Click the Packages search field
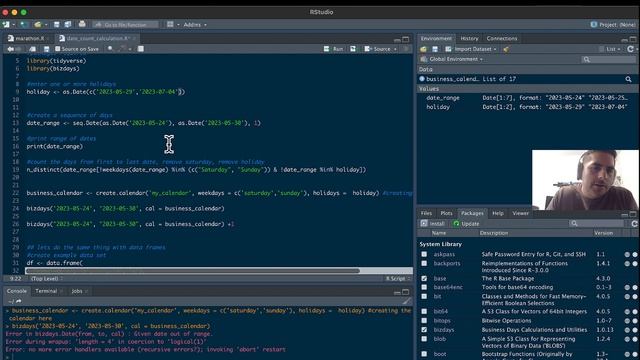Screen dimensions: 640x360 [x=597, y=224]
